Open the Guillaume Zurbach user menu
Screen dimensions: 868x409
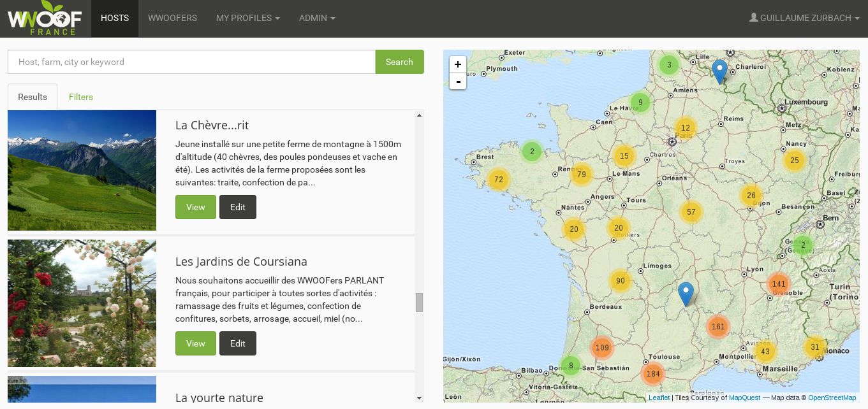[x=804, y=18]
